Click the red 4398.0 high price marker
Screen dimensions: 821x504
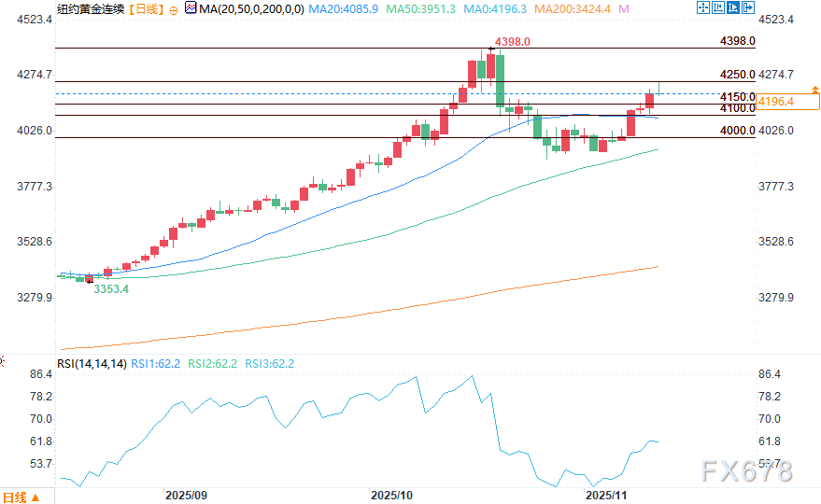pyautogui.click(x=514, y=42)
